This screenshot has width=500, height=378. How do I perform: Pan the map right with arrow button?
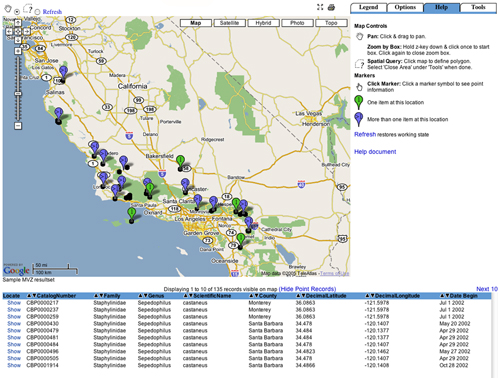(x=27, y=31)
